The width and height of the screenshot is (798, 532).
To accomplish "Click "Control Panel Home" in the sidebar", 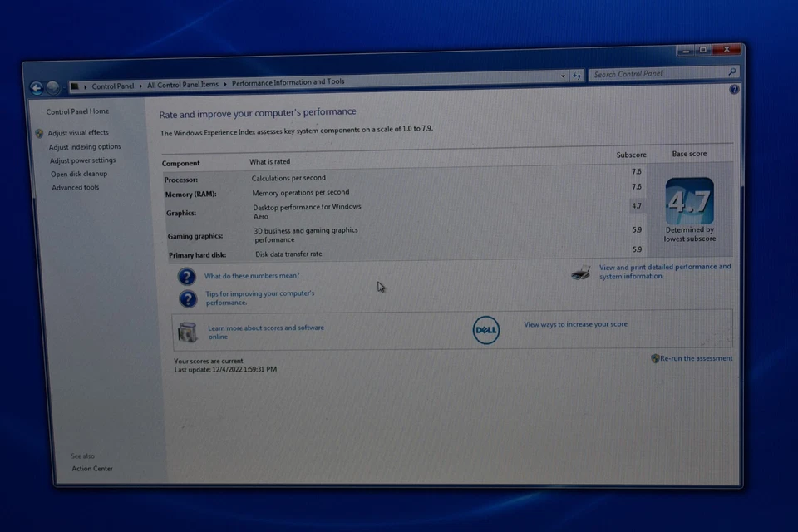I will coord(76,111).
